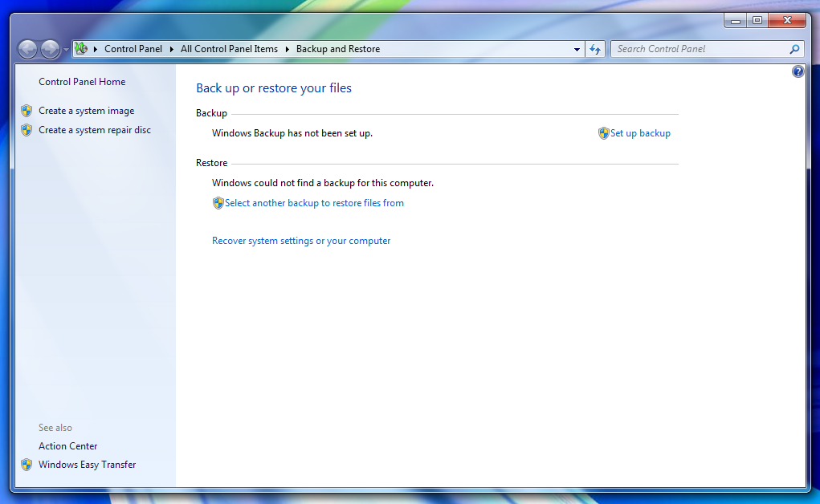
Task: Open Help with the question mark icon
Action: (x=798, y=71)
